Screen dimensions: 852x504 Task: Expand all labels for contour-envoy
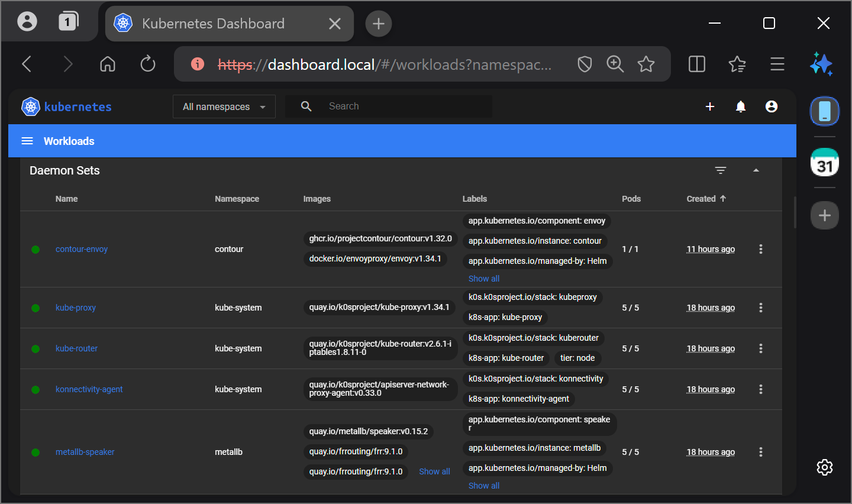tap(483, 279)
